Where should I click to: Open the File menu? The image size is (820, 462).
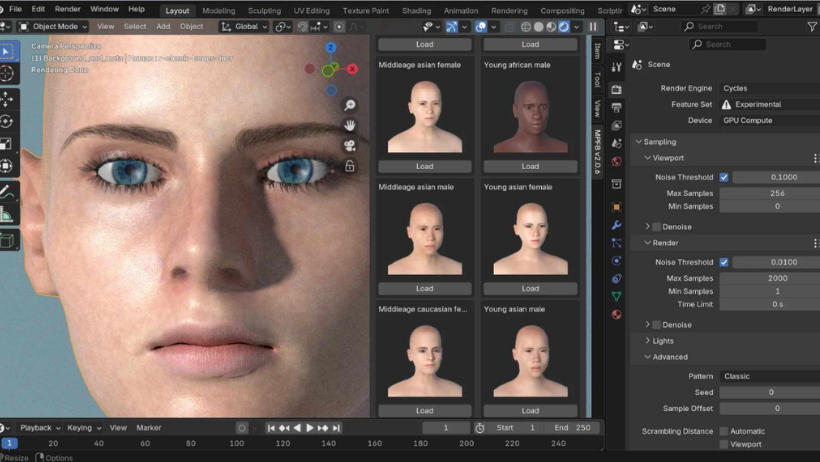point(16,9)
